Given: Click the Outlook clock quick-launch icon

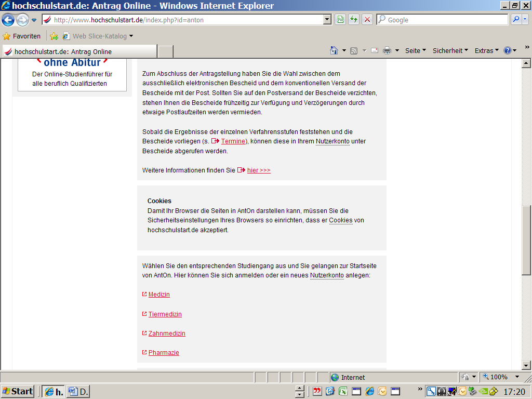Looking at the screenshot, I should click(382, 392).
